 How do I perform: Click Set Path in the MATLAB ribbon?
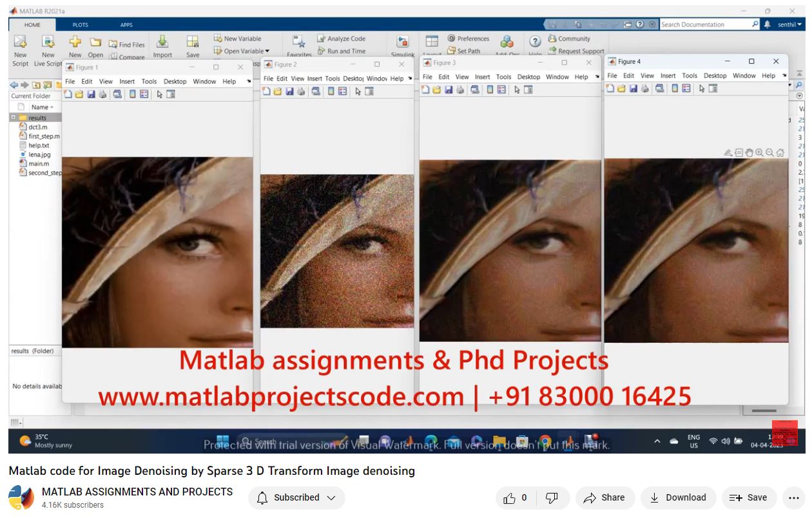coord(463,51)
